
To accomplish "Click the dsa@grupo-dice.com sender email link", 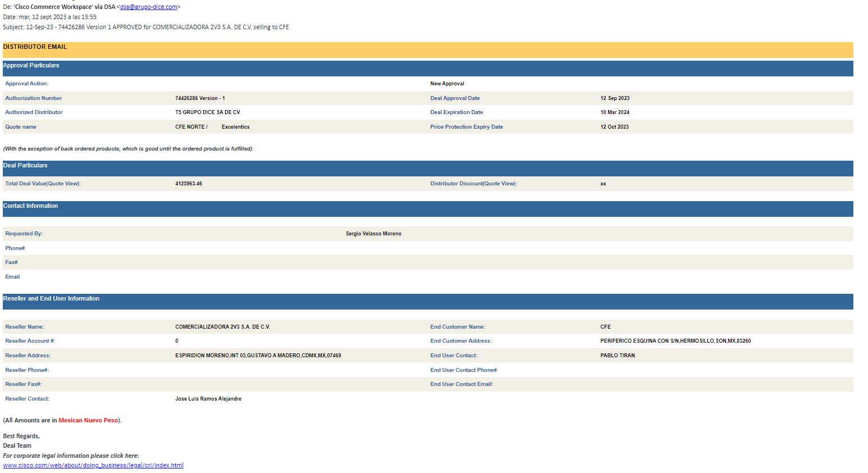I will (148, 7).
